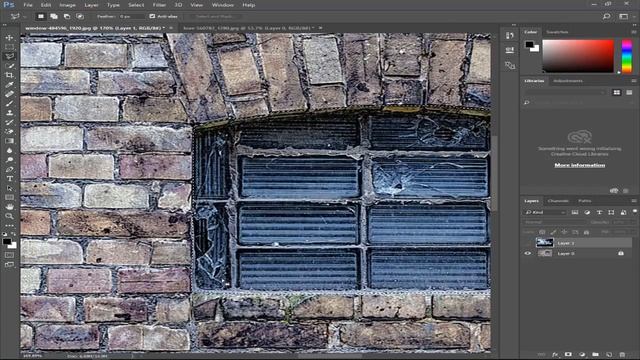Image resolution: width=640 pixels, height=360 pixels.
Task: Open the library selection dropdown
Action: tap(565, 93)
